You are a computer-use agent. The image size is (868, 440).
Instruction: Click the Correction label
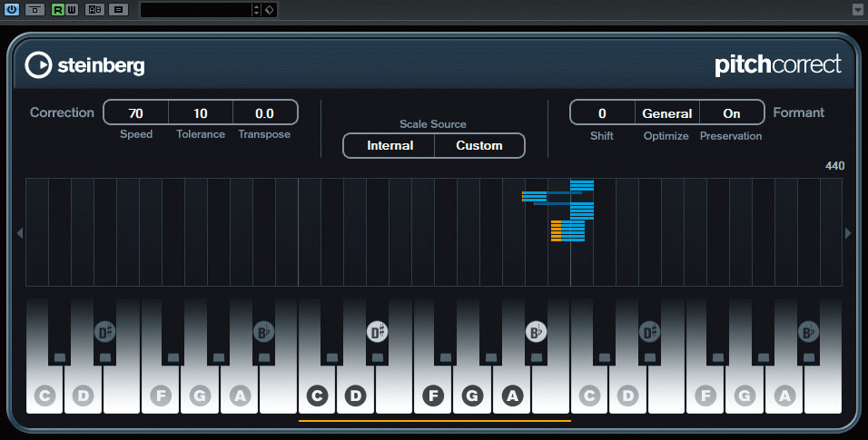click(x=62, y=112)
